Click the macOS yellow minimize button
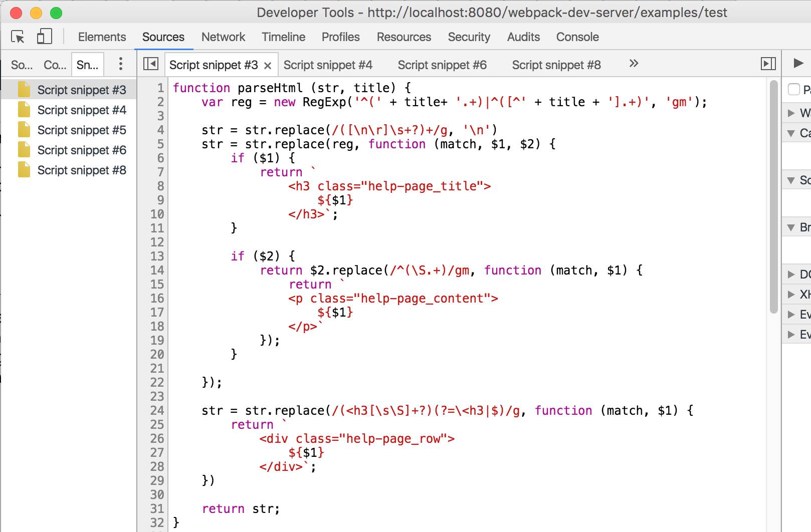Viewport: 811px width, 532px height. click(x=36, y=13)
